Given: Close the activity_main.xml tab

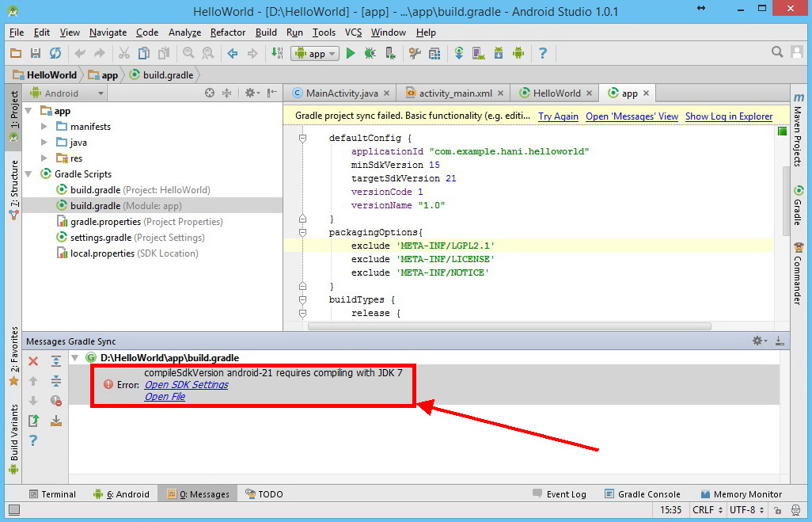Looking at the screenshot, I should click(500, 93).
